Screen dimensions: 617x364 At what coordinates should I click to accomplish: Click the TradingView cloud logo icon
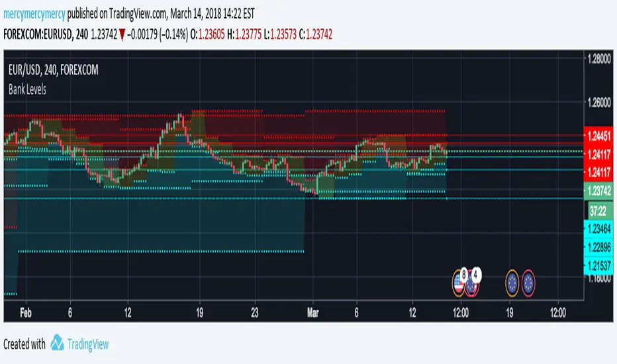tap(58, 342)
